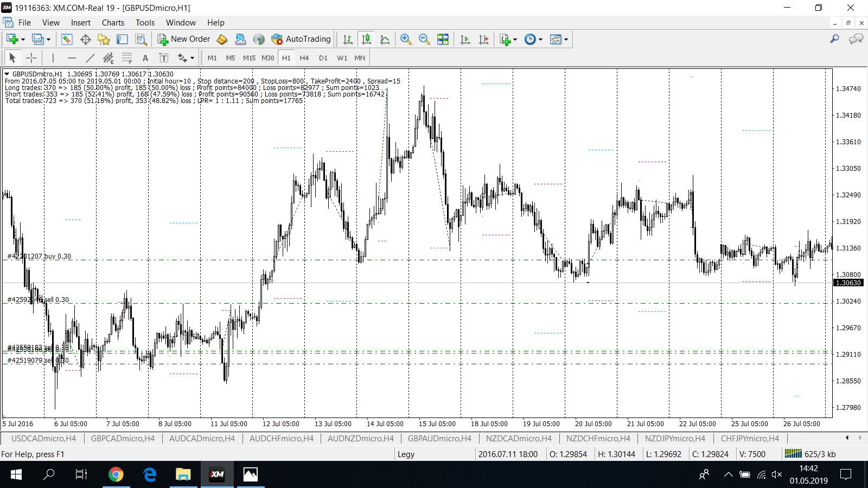Switch to the GBPAUDmicro,H4 chart tab

pyautogui.click(x=439, y=439)
